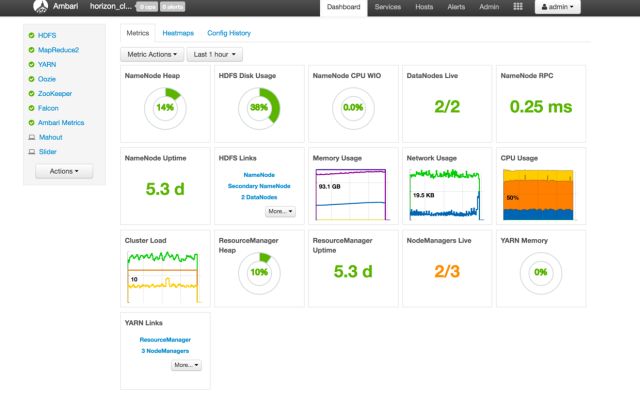Open the HDFS service link
The width and height of the screenshot is (640, 398).
[x=47, y=36]
